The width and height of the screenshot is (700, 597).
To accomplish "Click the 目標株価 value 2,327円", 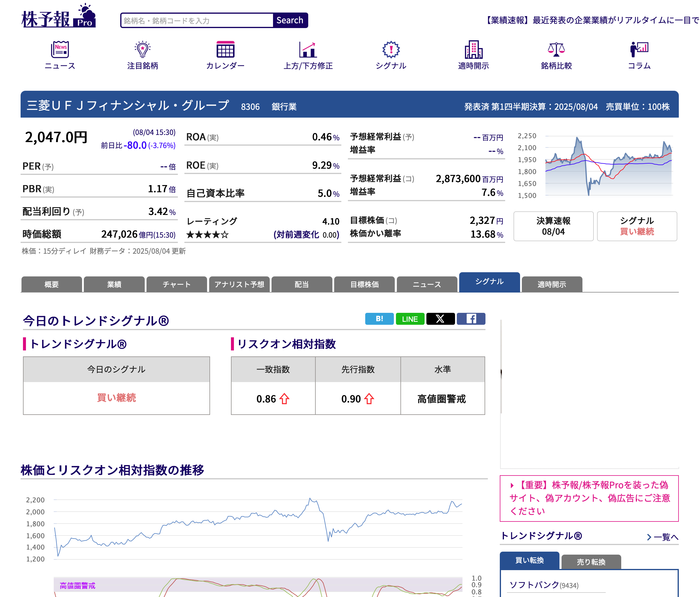I will [486, 221].
